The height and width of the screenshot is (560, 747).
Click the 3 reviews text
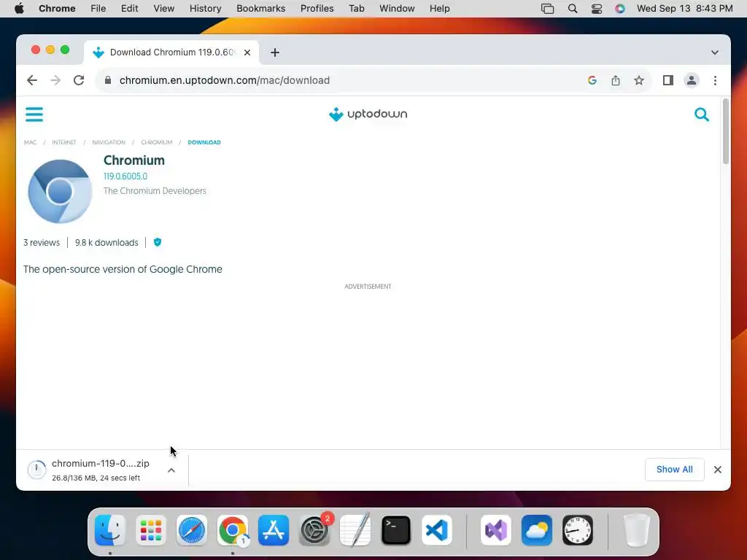pyautogui.click(x=42, y=243)
